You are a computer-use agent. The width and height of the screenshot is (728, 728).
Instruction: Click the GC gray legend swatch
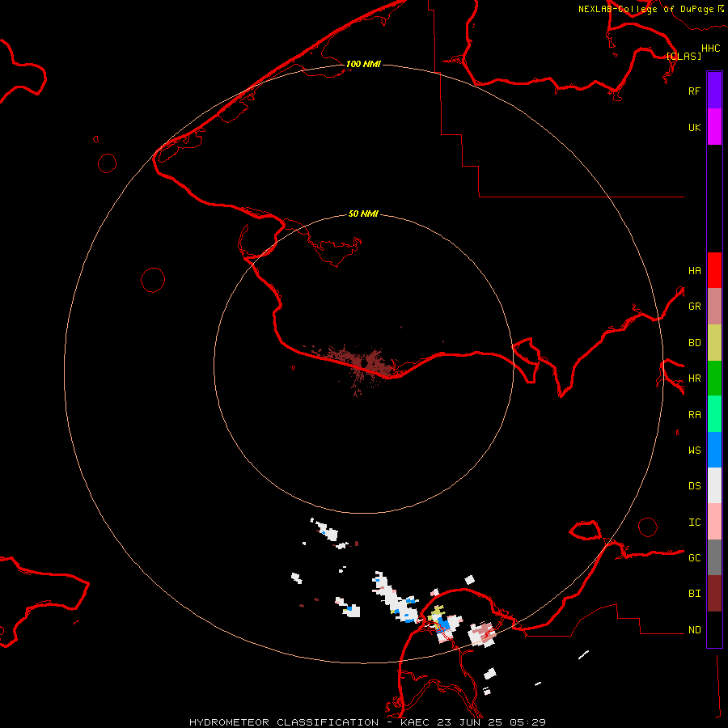click(714, 557)
